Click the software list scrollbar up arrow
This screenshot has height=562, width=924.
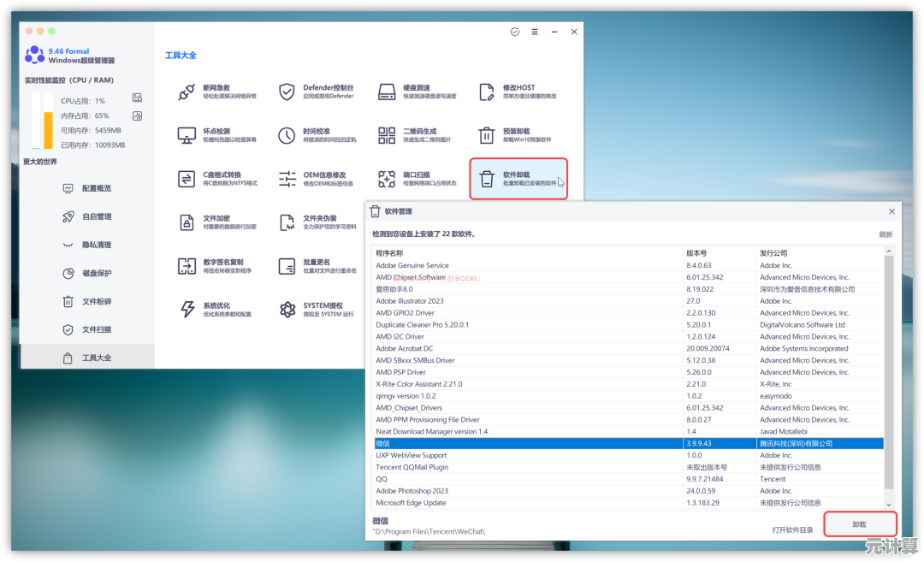click(x=889, y=251)
